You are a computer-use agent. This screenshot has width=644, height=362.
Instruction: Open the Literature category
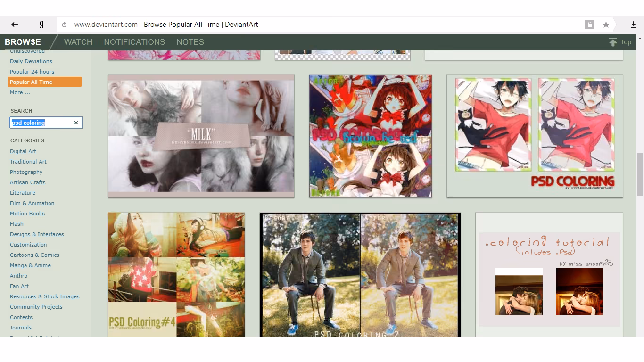pyautogui.click(x=23, y=193)
